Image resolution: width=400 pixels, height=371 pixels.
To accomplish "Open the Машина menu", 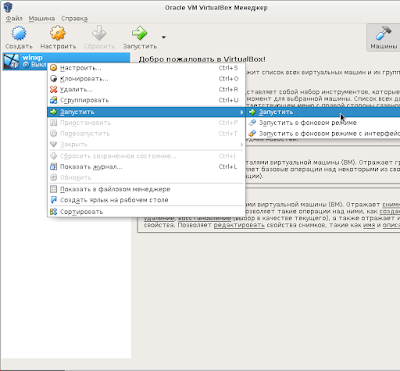I will [42, 18].
